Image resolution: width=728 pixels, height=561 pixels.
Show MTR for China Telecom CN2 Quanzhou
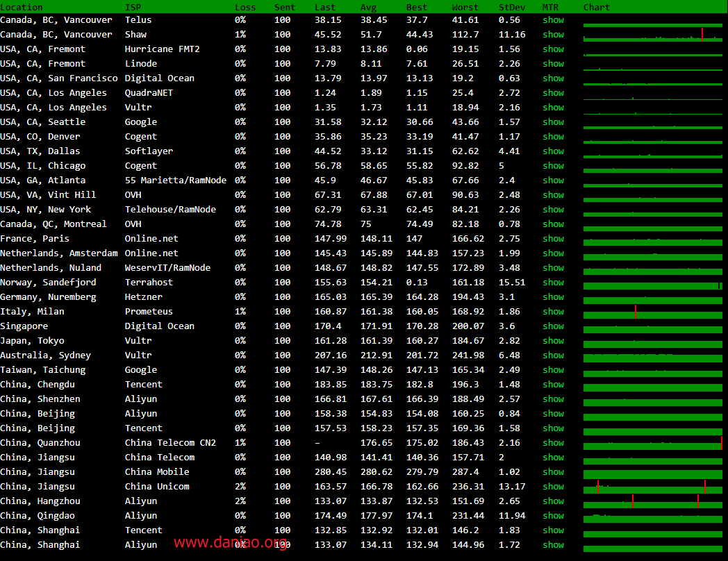pyautogui.click(x=553, y=443)
